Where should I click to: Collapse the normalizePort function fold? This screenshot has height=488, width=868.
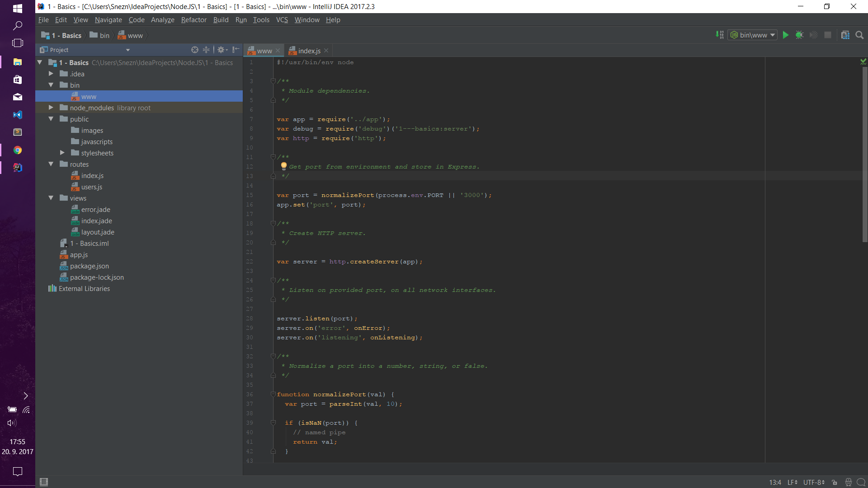pos(273,394)
